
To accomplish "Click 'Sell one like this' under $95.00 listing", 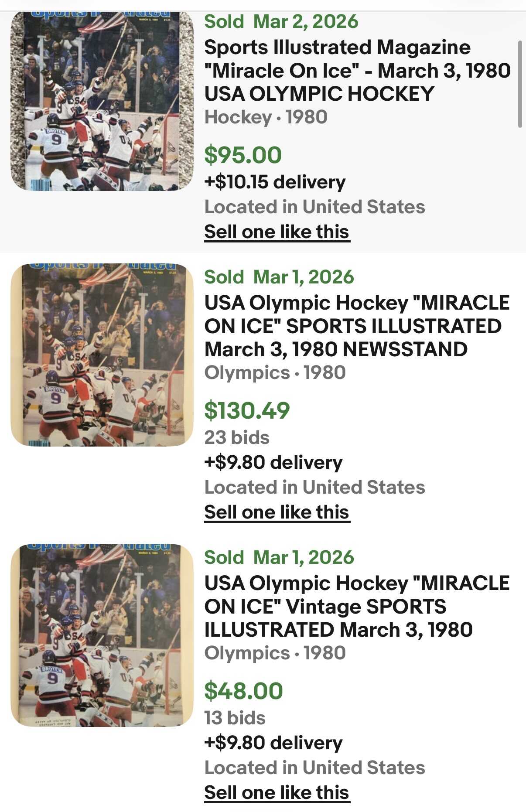I will click(277, 232).
